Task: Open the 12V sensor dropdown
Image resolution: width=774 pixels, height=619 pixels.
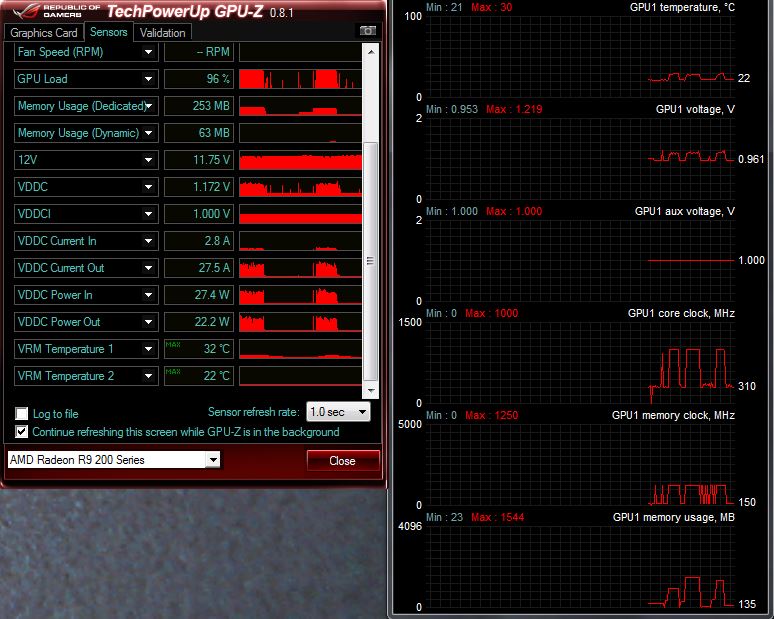Action: tap(148, 160)
